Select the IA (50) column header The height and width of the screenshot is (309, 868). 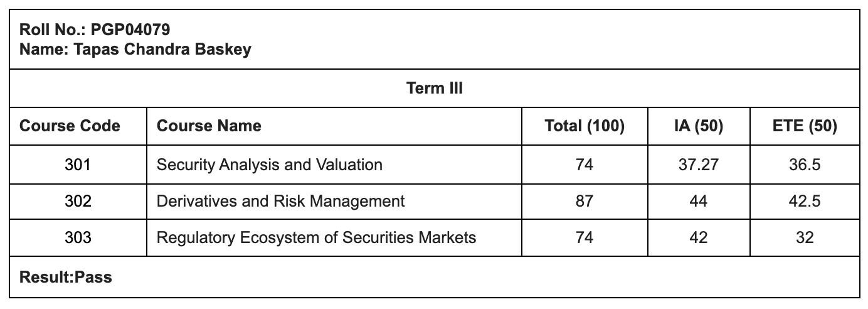pos(698,126)
